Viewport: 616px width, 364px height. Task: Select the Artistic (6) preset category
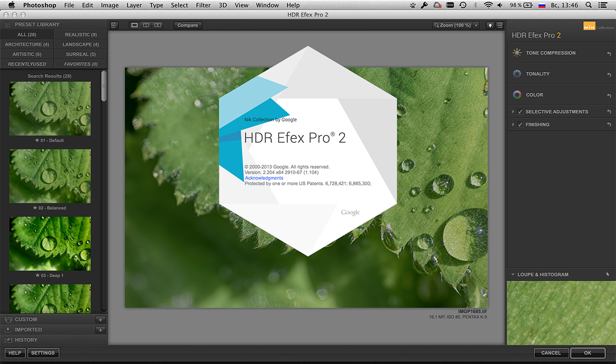point(27,54)
